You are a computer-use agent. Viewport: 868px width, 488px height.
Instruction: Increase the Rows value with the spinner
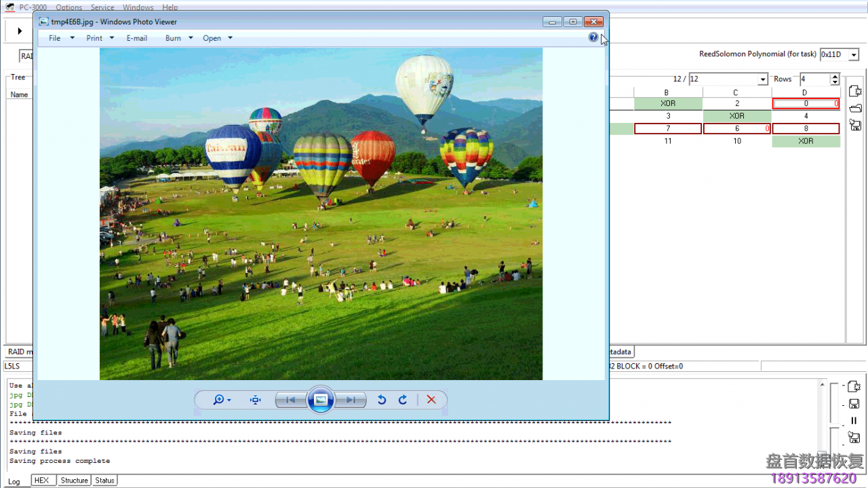[x=835, y=76]
